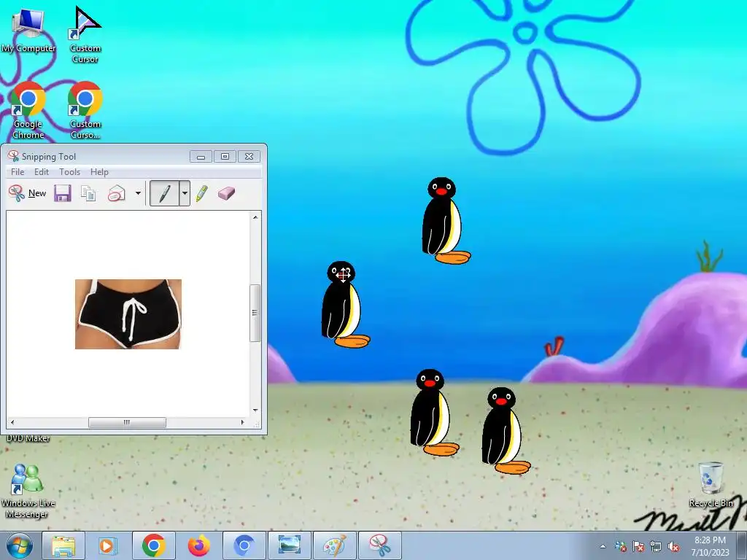Image resolution: width=747 pixels, height=560 pixels.
Task: Open the Windows Start menu orb
Action: 19,545
